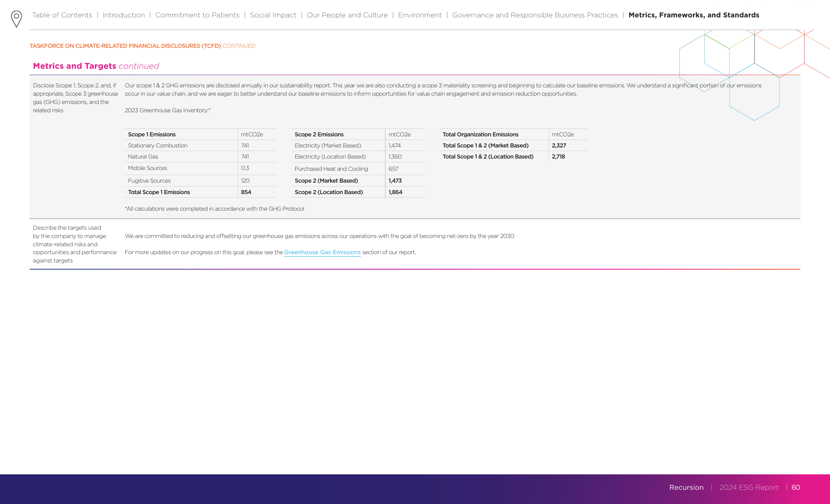The height and width of the screenshot is (504, 830).
Task: Click the Scope 2 Emissions table header
Action: coord(319,134)
